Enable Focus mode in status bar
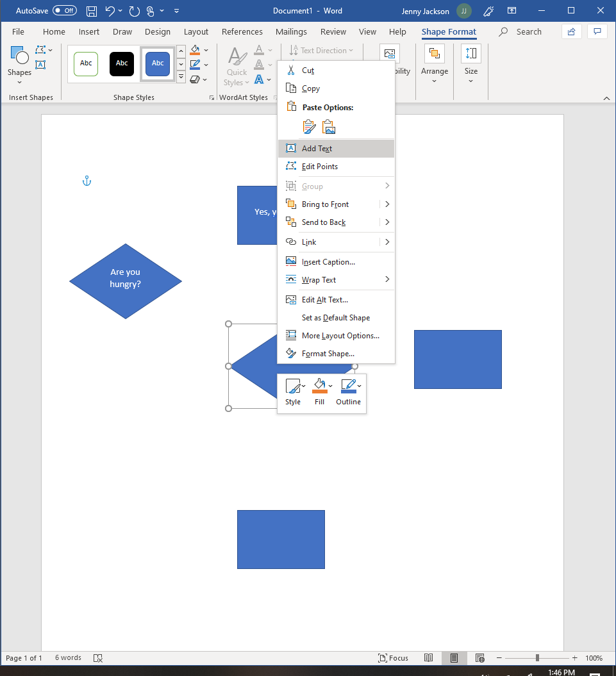 [393, 658]
